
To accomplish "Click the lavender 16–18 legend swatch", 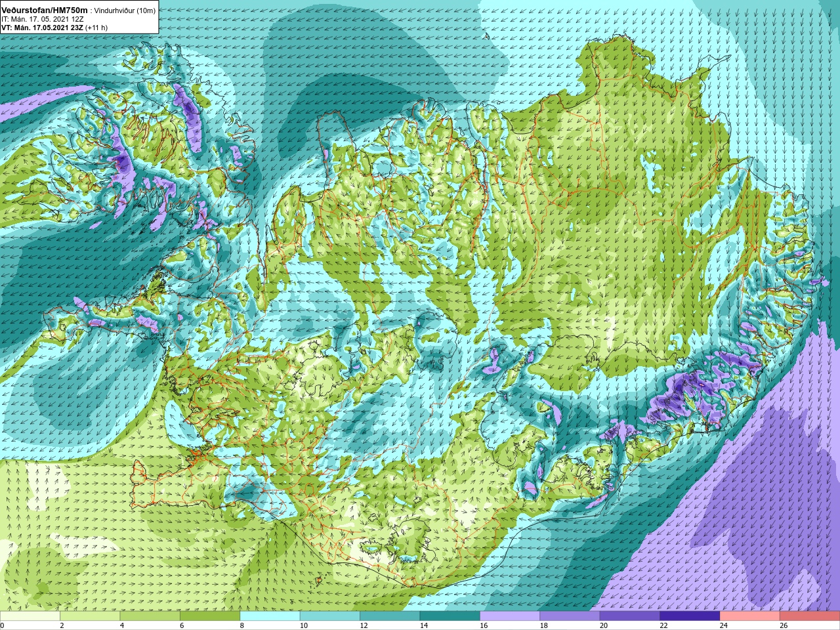I will (510, 616).
